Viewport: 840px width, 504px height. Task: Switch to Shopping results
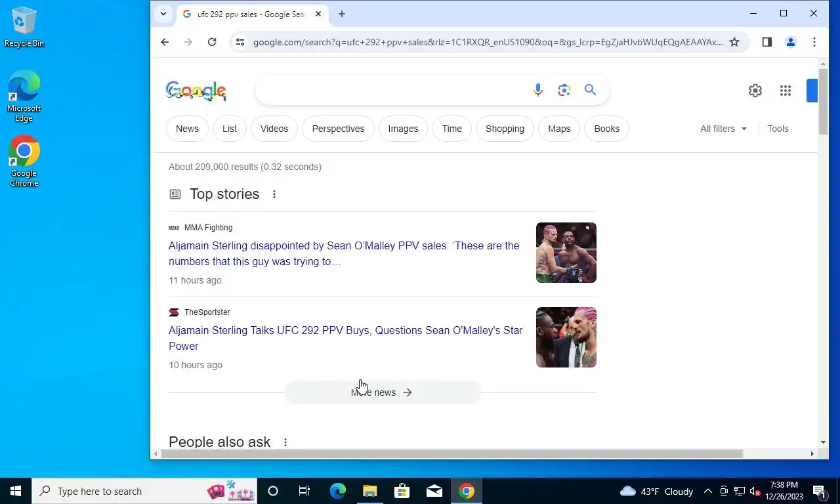tap(505, 129)
